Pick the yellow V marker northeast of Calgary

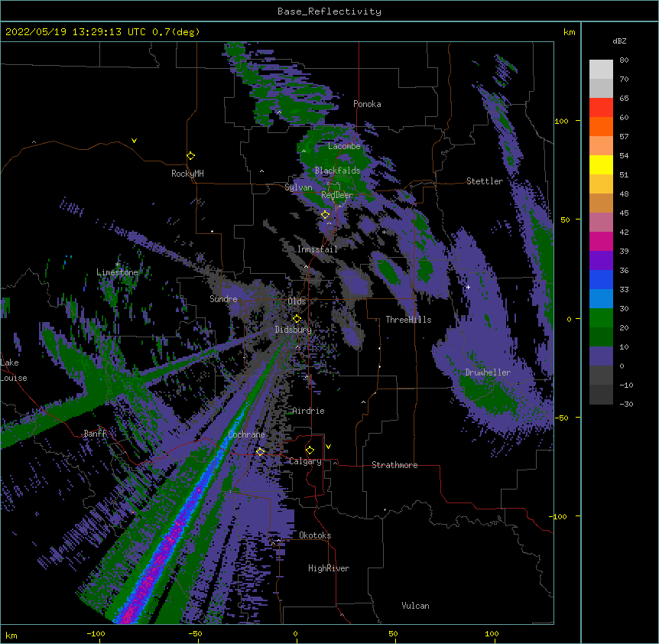[328, 447]
